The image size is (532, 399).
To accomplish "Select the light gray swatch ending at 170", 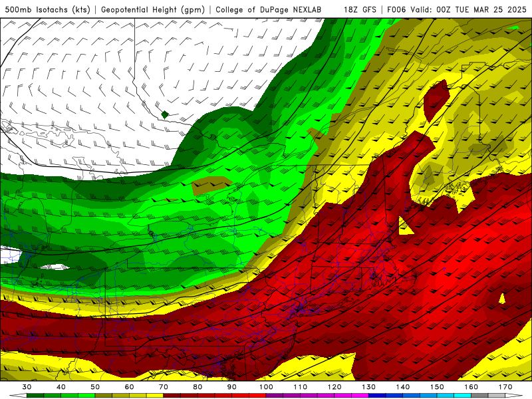I will tap(497, 396).
